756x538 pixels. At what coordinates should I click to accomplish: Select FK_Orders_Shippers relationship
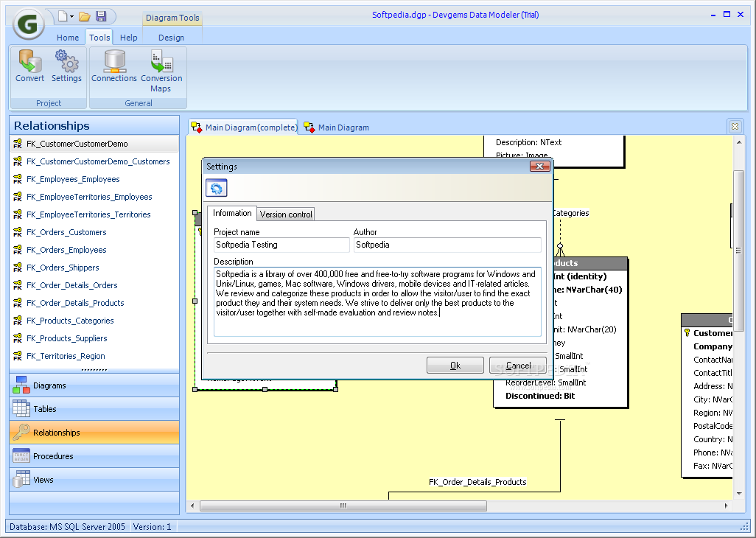94,268
